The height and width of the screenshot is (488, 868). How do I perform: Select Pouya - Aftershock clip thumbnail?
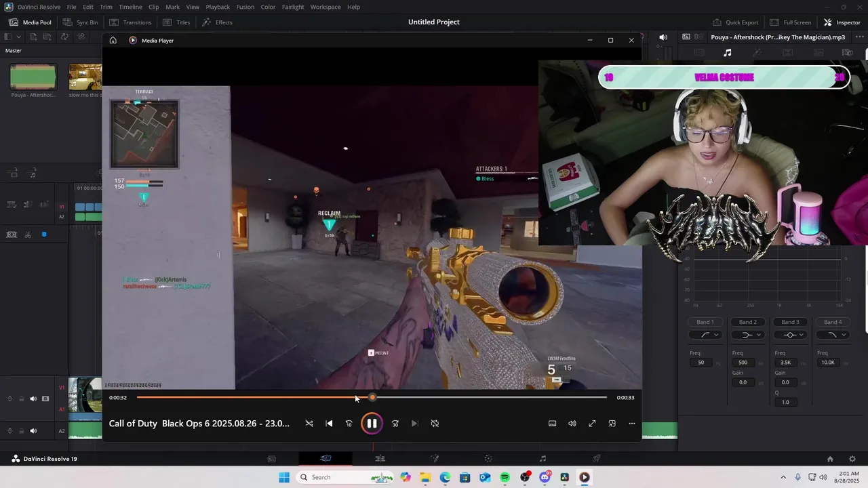33,77
